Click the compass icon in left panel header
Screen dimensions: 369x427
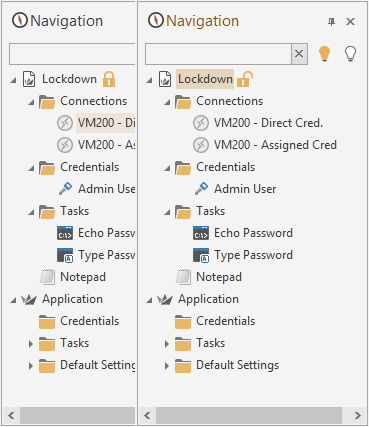click(20, 21)
